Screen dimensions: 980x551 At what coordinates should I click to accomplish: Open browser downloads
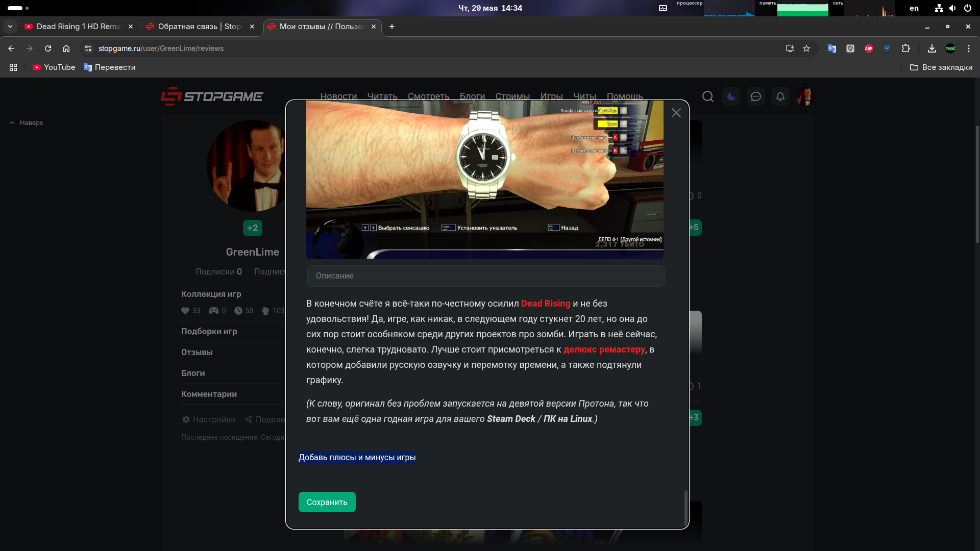point(932,48)
